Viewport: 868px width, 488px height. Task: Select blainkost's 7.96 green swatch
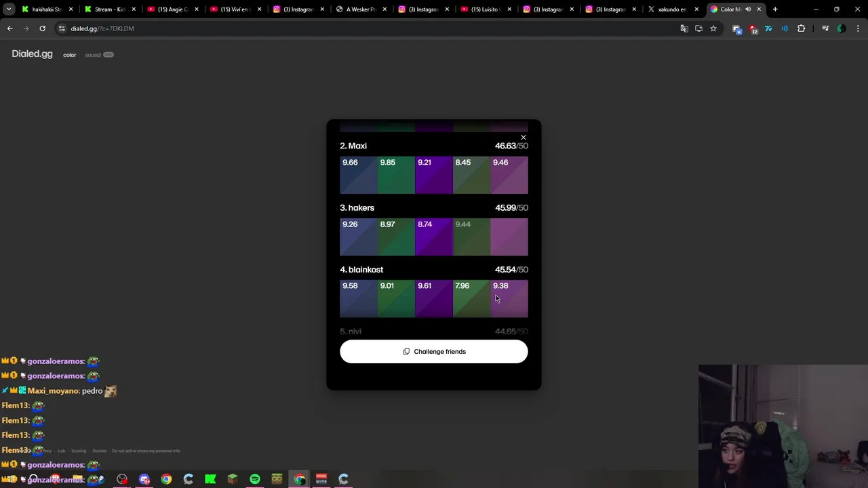tap(471, 298)
